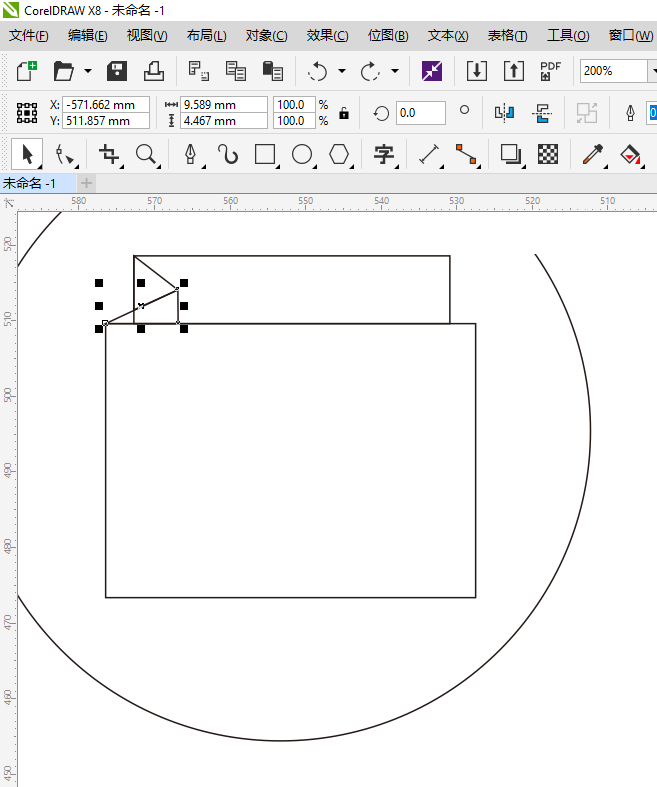Click the add new document tab button
The width and height of the screenshot is (657, 787).
pyautogui.click(x=87, y=183)
